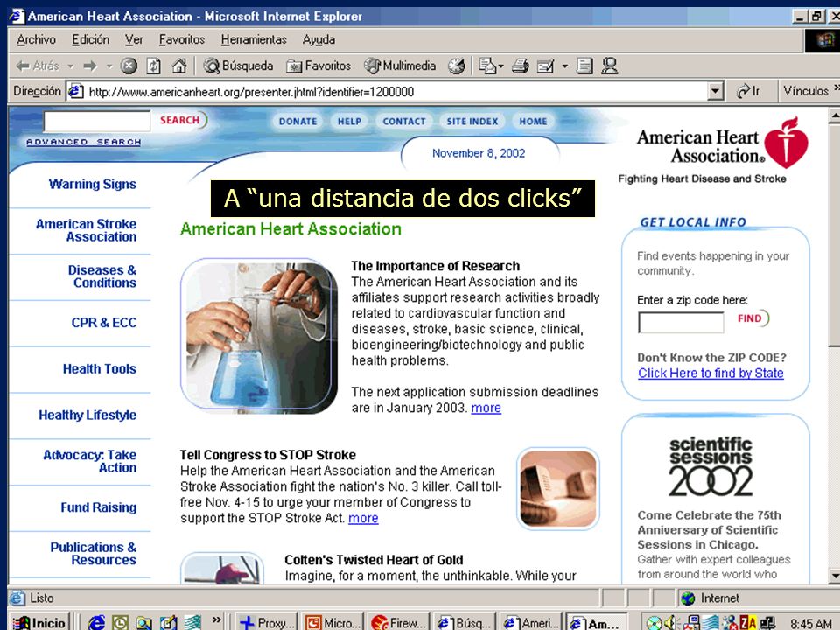Open the Búsqueda search pane
The image size is (840, 630).
(x=238, y=66)
